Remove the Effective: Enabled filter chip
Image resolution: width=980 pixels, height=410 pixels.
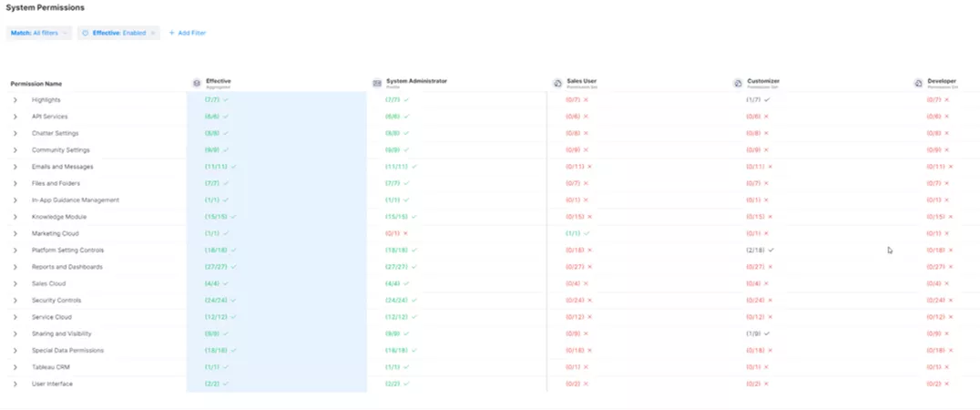[x=153, y=33]
